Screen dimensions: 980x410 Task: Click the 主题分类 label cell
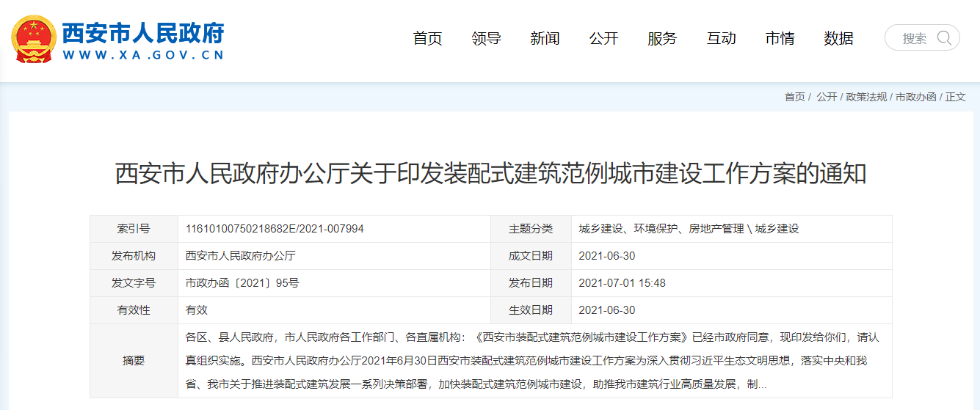(531, 229)
